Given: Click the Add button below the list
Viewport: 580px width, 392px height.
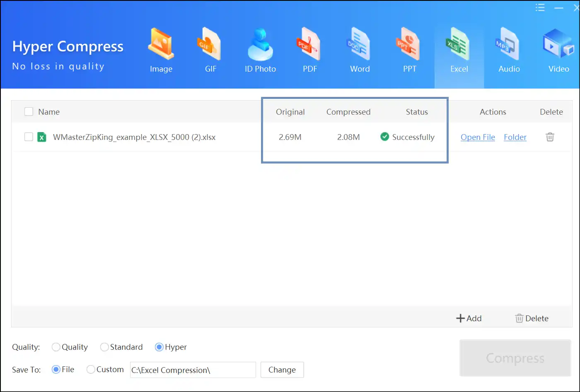Looking at the screenshot, I should pos(469,318).
